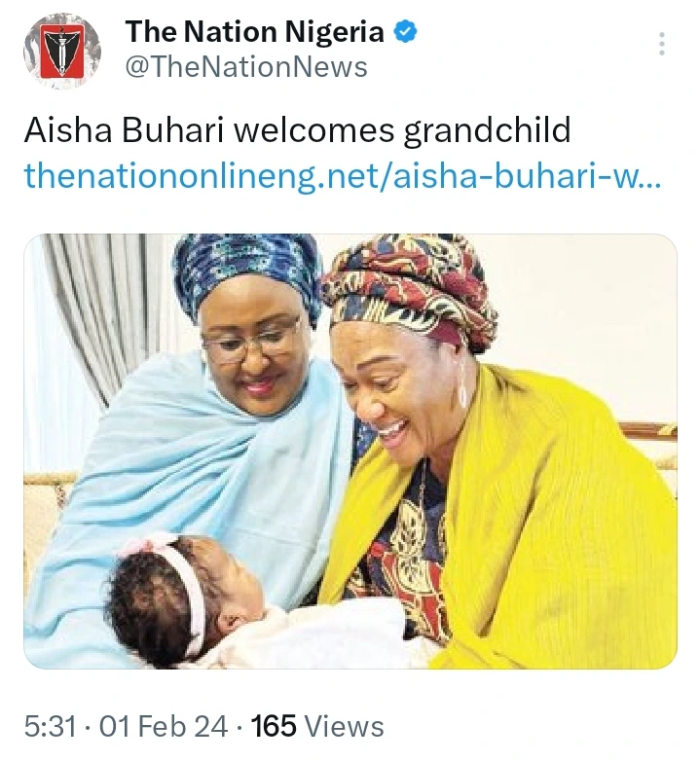Viewport: 700px width, 761px height.
Task: Click the blue verified badge
Action: pos(404,32)
